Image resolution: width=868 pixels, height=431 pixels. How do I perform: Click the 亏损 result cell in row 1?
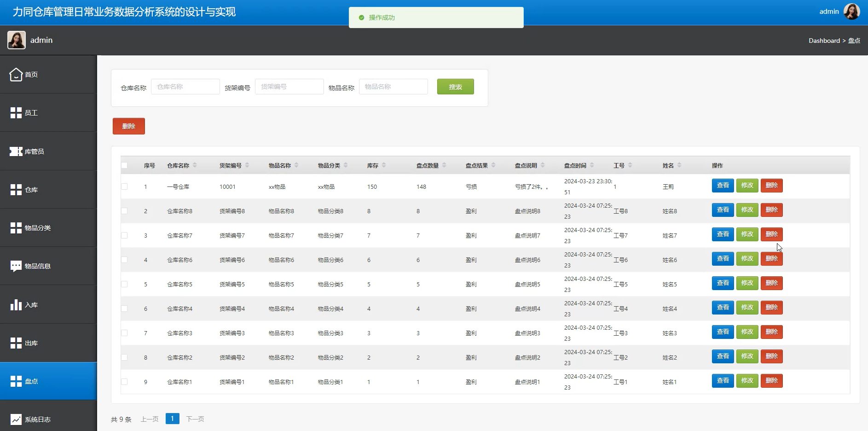[x=471, y=187]
